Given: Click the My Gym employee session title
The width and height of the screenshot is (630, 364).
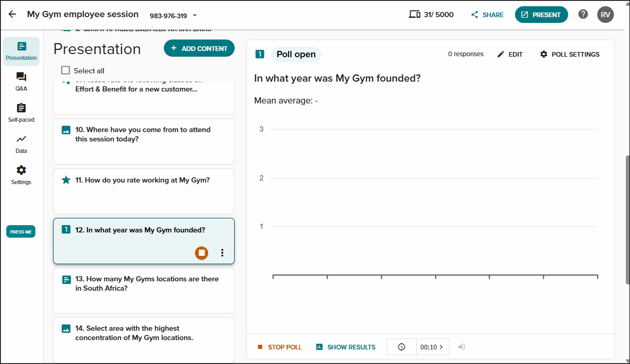Looking at the screenshot, I should pyautogui.click(x=83, y=15).
